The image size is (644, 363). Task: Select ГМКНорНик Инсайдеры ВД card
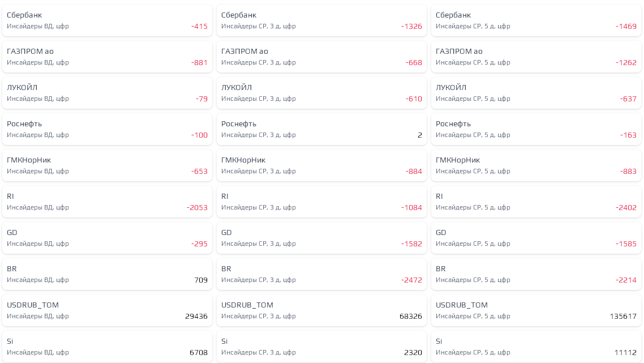point(107,165)
